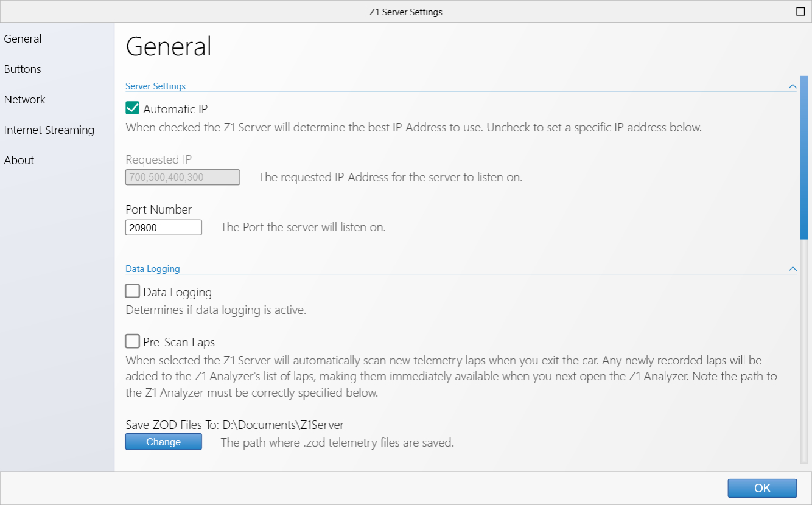Click the Requested IP input field

coord(183,178)
